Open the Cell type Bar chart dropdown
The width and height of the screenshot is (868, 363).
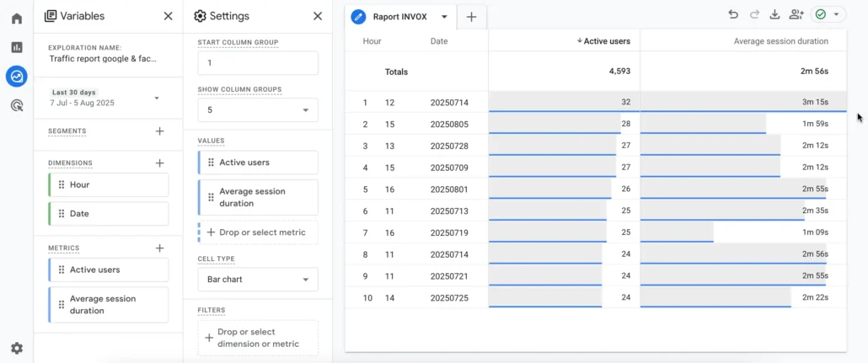click(258, 280)
